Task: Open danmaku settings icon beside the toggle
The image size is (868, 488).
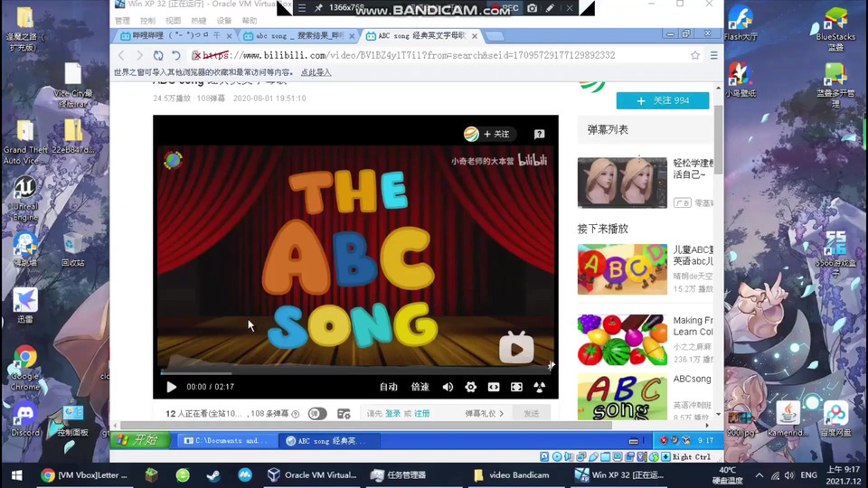Action: 344,413
